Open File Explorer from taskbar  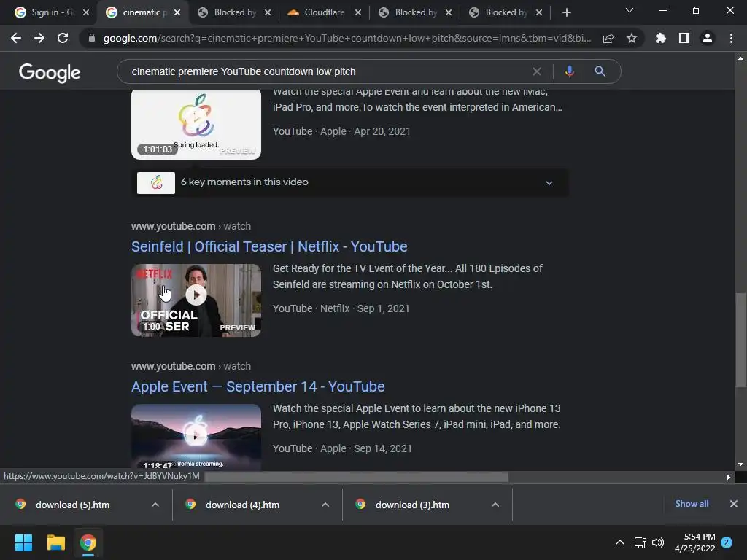click(x=55, y=542)
